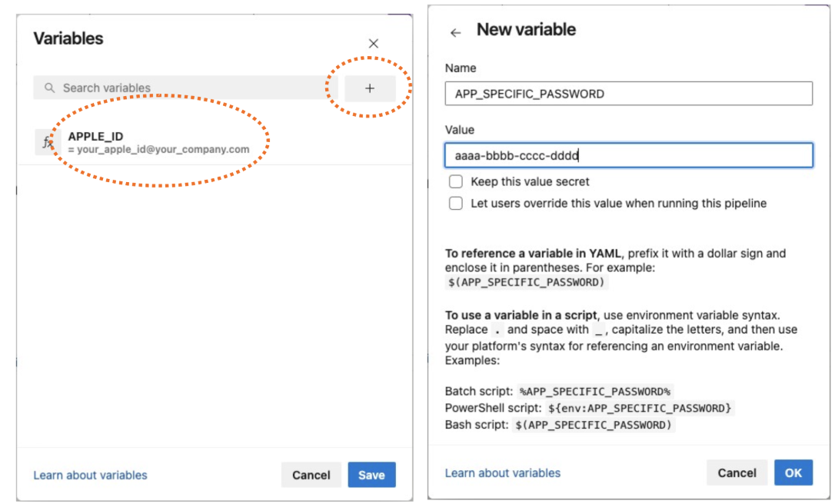Enable Keep this value secret checkbox
Screen dimensions: 835x504
[x=456, y=182]
